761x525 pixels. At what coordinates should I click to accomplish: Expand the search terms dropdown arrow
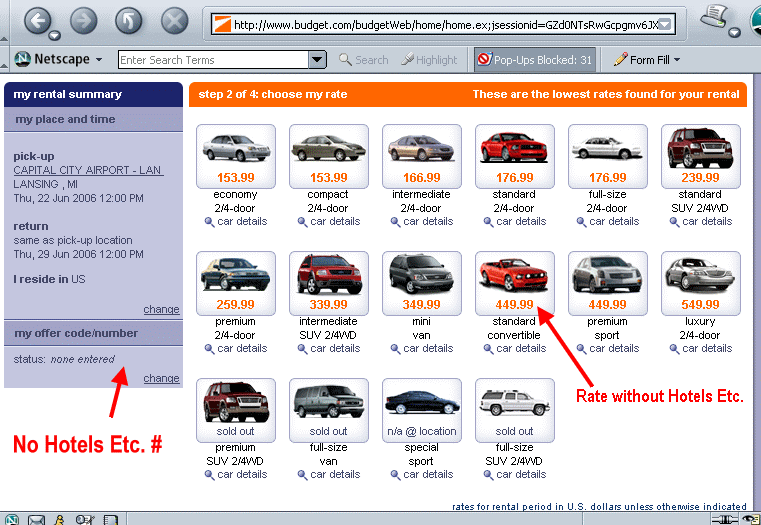tap(317, 60)
